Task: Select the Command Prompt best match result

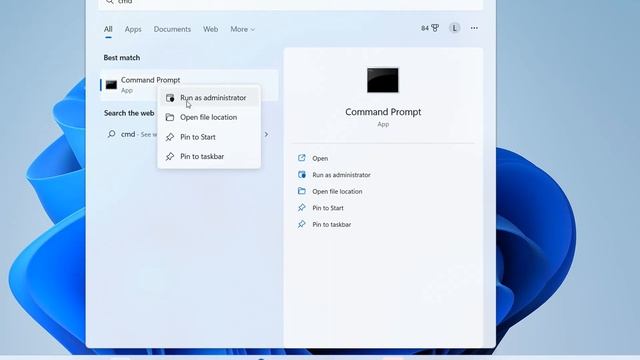Action: click(189, 85)
